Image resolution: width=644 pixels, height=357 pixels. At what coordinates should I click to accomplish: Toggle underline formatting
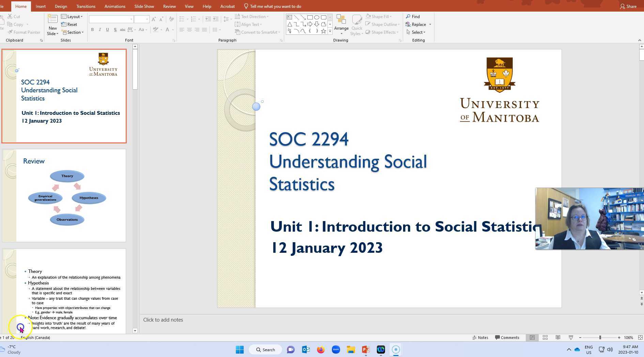pyautogui.click(x=107, y=30)
